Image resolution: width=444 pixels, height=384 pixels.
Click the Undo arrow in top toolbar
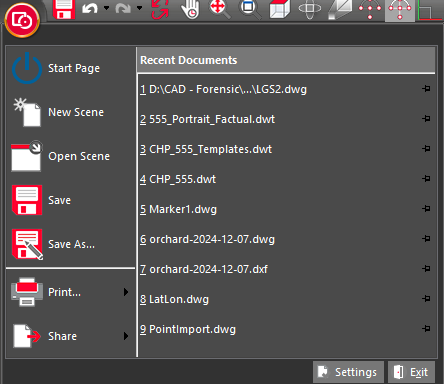point(90,8)
